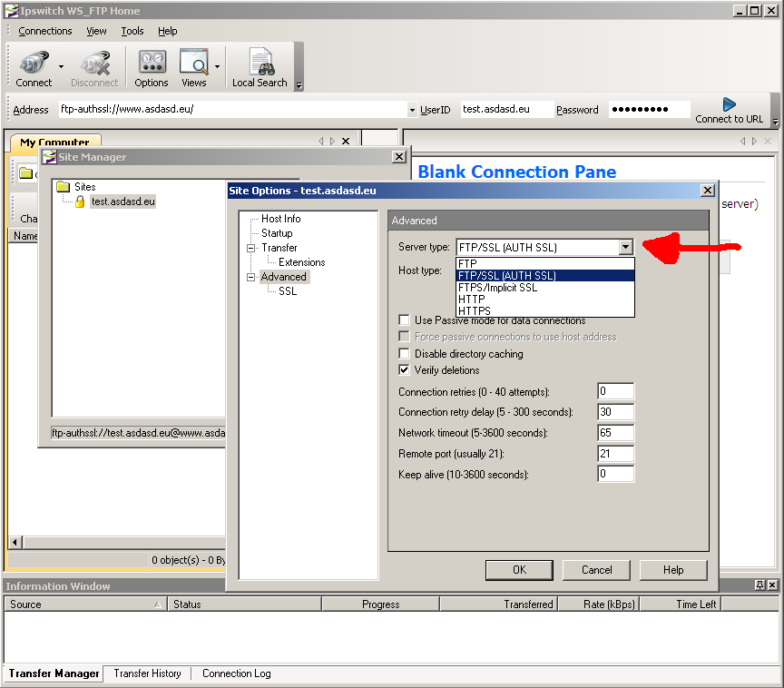Click the Time Left column header
The height and width of the screenshot is (688, 784).
[681, 604]
